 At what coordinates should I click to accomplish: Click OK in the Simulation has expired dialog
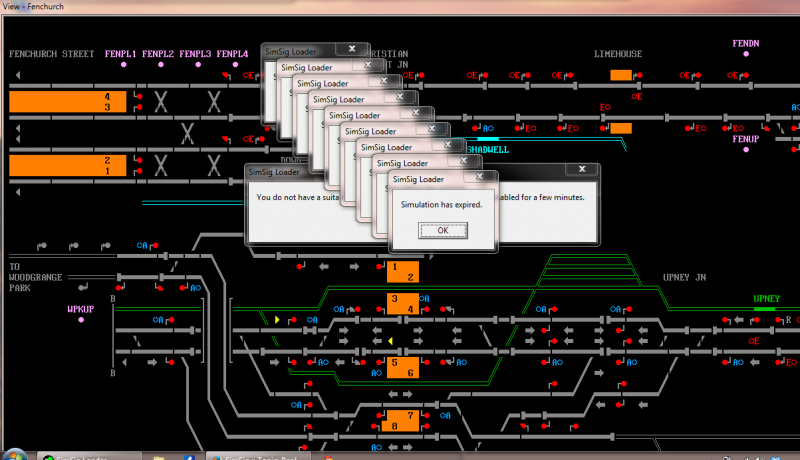442,230
